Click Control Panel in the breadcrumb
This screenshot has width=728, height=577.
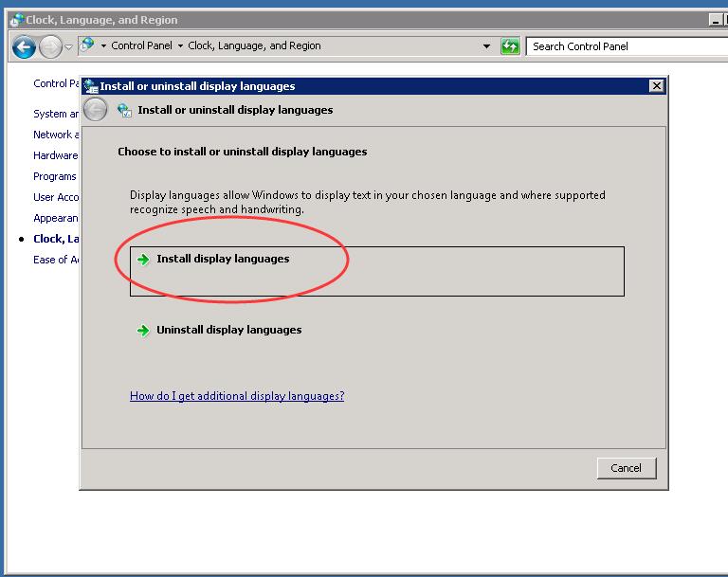point(141,45)
